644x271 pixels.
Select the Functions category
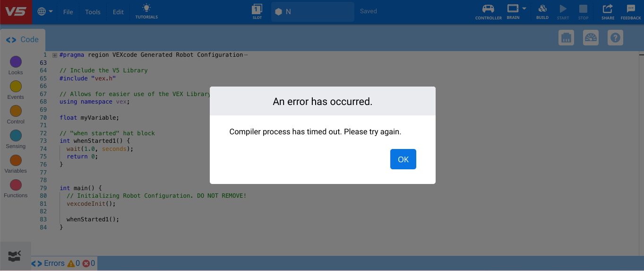(x=16, y=188)
